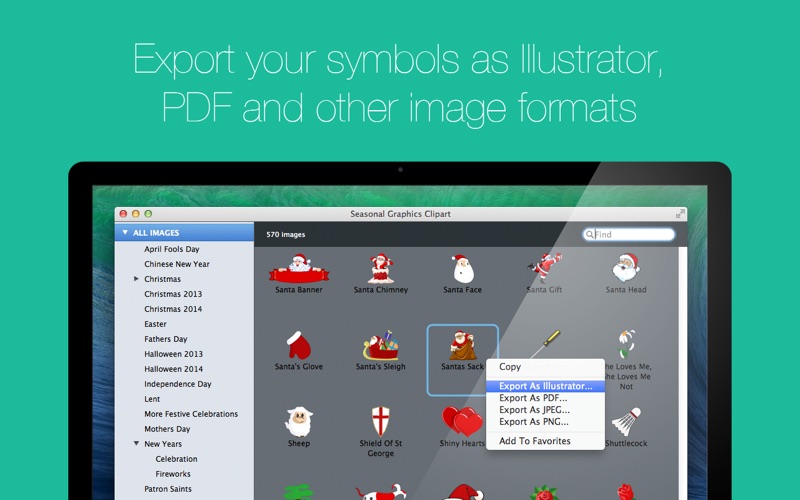This screenshot has width=800, height=500.
Task: Select the Santa's Sleigh clipart
Action: (x=381, y=345)
